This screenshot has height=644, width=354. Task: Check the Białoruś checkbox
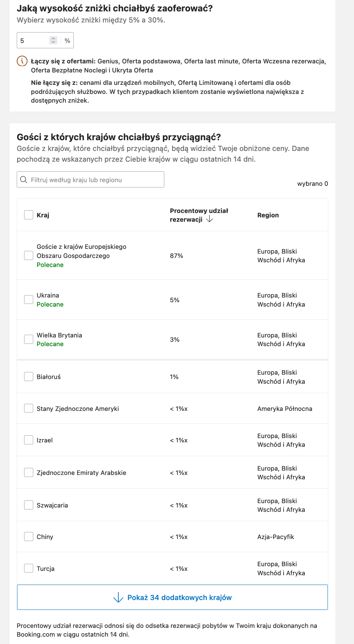28,376
